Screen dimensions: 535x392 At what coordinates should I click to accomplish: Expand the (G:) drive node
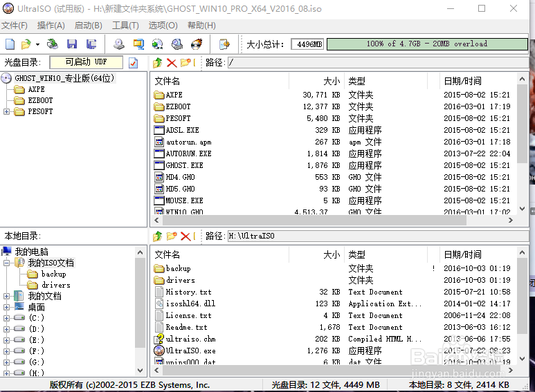pos(6,362)
